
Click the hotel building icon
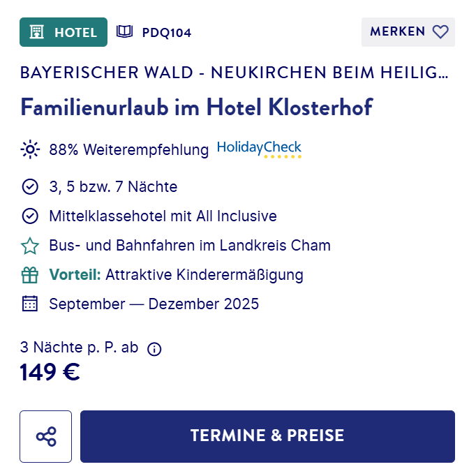[37, 32]
